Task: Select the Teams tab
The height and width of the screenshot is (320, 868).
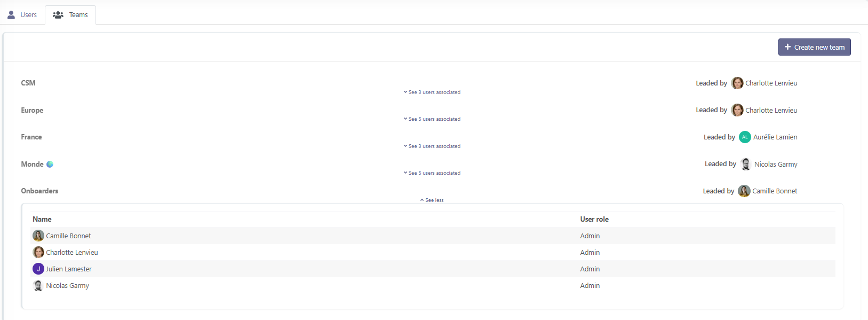Action: click(x=70, y=15)
